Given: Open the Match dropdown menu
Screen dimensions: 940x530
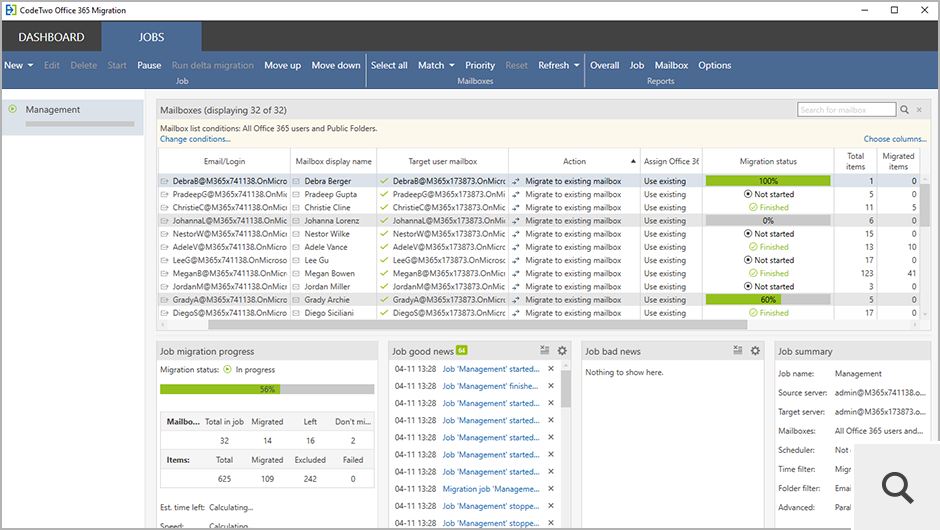Looking at the screenshot, I should tap(436, 66).
